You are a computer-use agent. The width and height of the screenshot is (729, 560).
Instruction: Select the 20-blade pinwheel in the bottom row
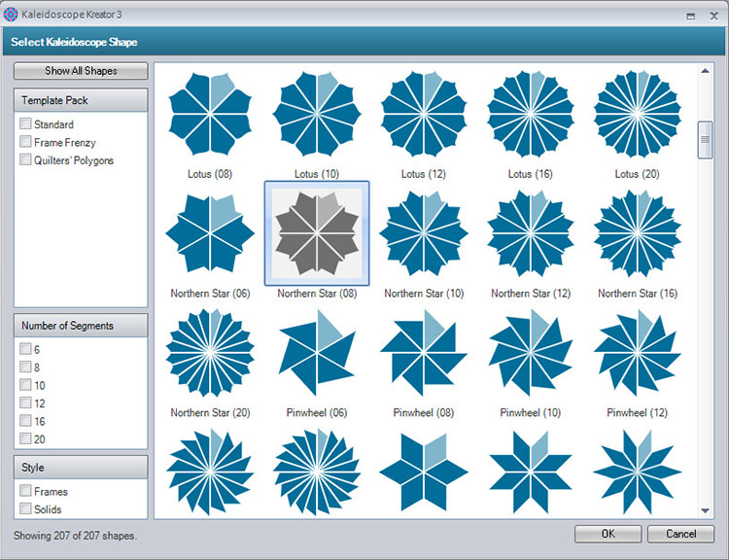[317, 472]
